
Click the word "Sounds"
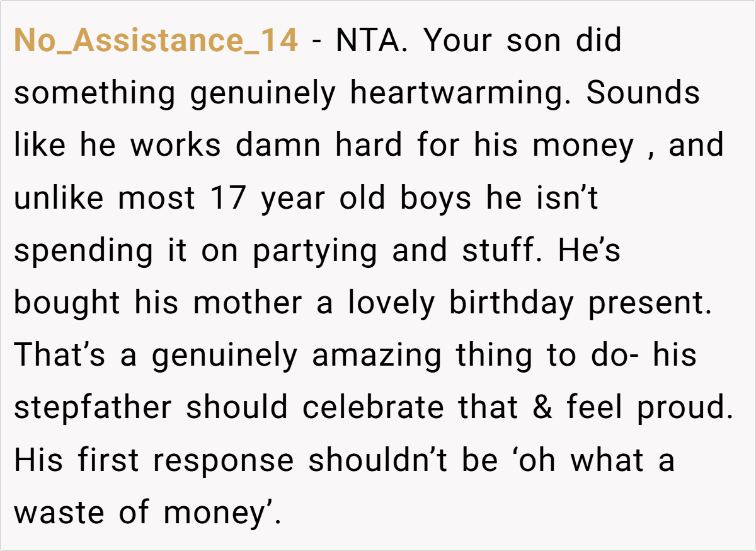click(x=643, y=93)
